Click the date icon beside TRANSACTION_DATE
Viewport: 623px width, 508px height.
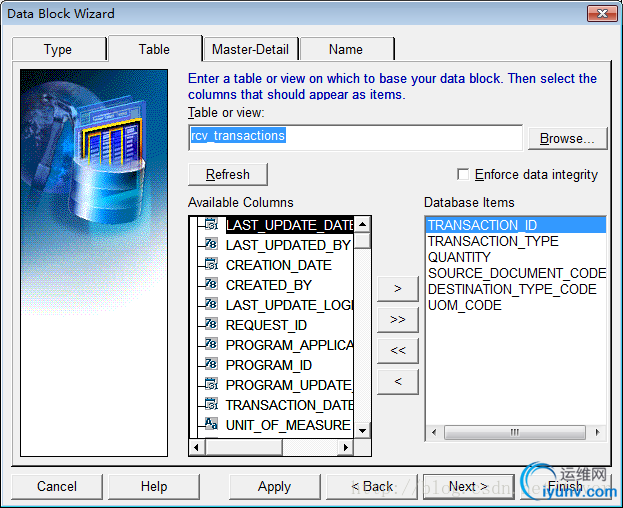(x=211, y=404)
